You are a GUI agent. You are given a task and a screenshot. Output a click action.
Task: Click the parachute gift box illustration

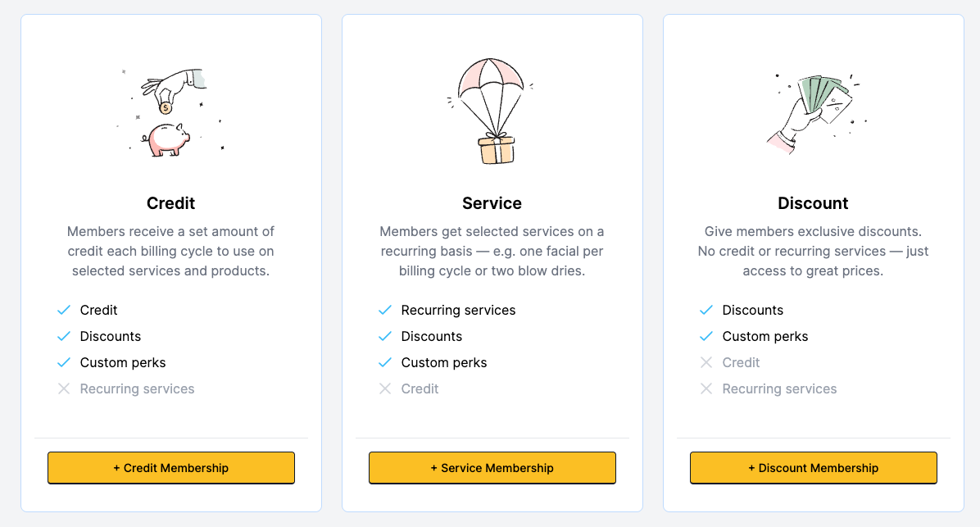coord(492,112)
